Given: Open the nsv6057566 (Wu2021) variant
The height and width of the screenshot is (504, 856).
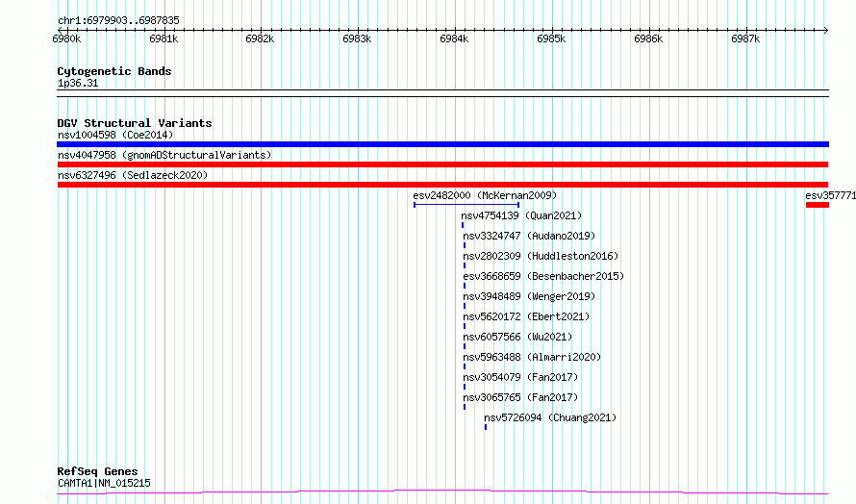Looking at the screenshot, I should pos(517,337).
